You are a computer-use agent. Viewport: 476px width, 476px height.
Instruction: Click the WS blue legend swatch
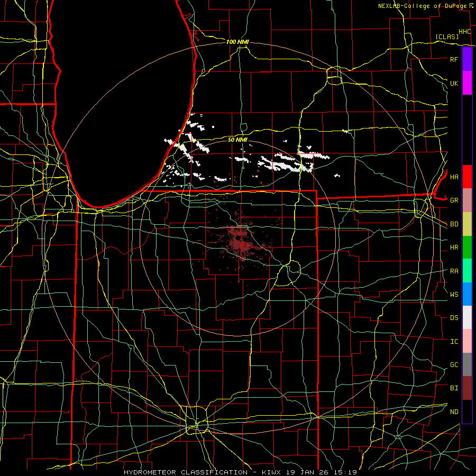467,294
